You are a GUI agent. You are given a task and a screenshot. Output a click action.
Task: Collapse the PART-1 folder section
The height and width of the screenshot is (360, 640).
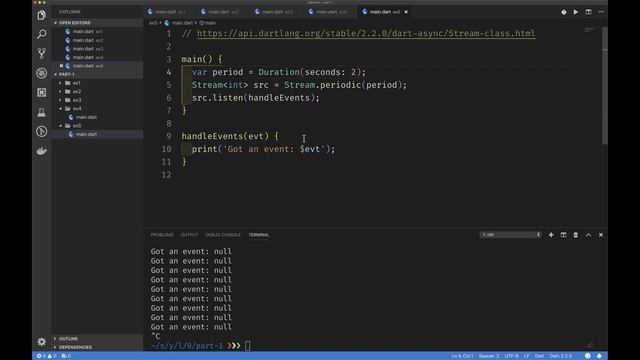pyautogui.click(x=97, y=74)
